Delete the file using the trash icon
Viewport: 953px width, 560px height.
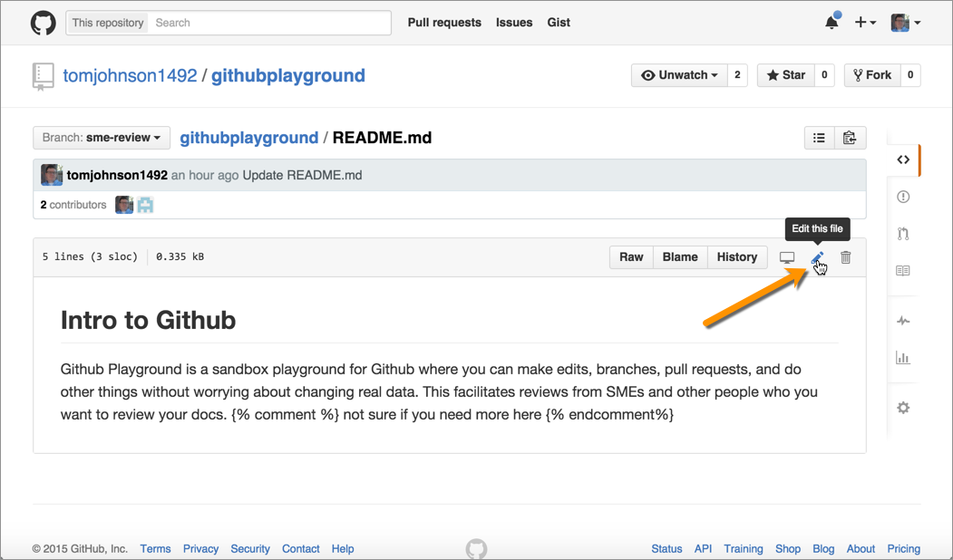click(x=845, y=257)
